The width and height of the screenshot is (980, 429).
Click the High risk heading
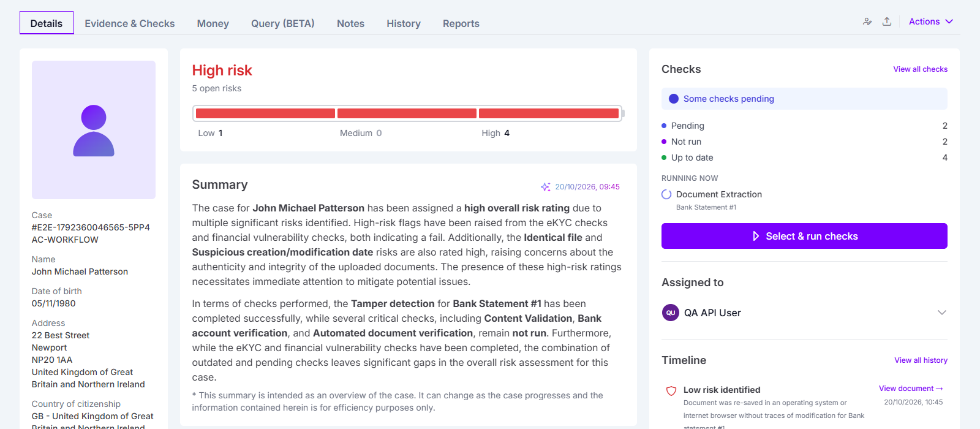(x=222, y=70)
